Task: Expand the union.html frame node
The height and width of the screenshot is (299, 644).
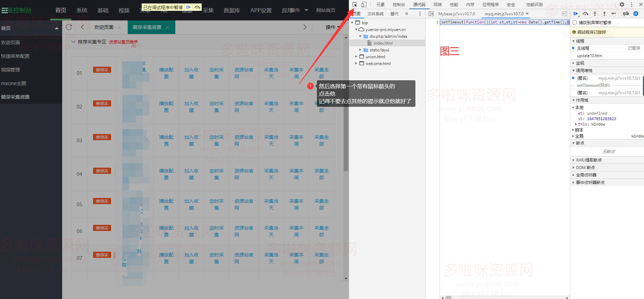Action: tap(356, 57)
